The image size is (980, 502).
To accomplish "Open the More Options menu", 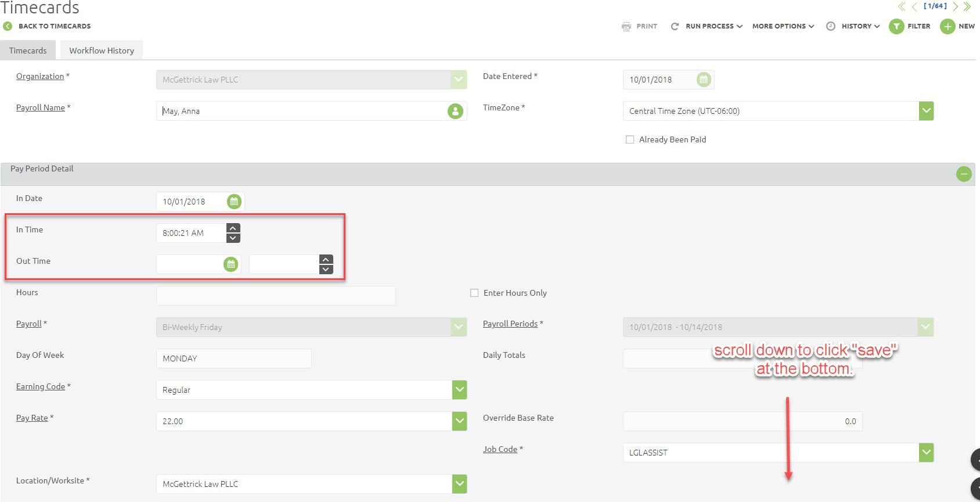I will [783, 26].
